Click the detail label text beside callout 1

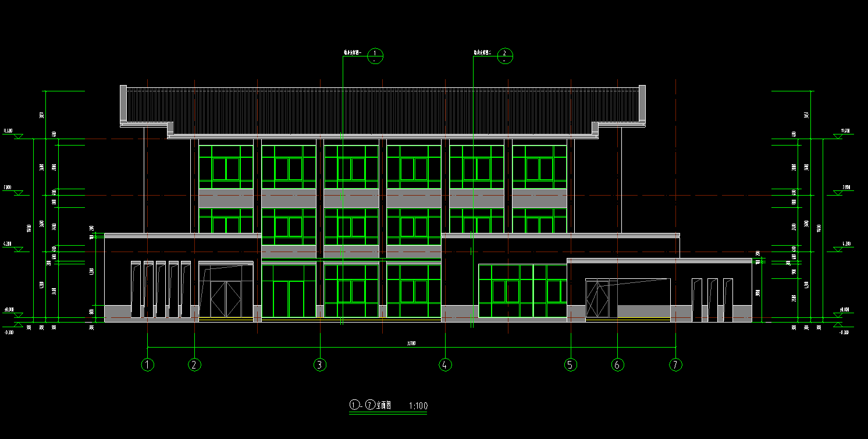(353, 53)
